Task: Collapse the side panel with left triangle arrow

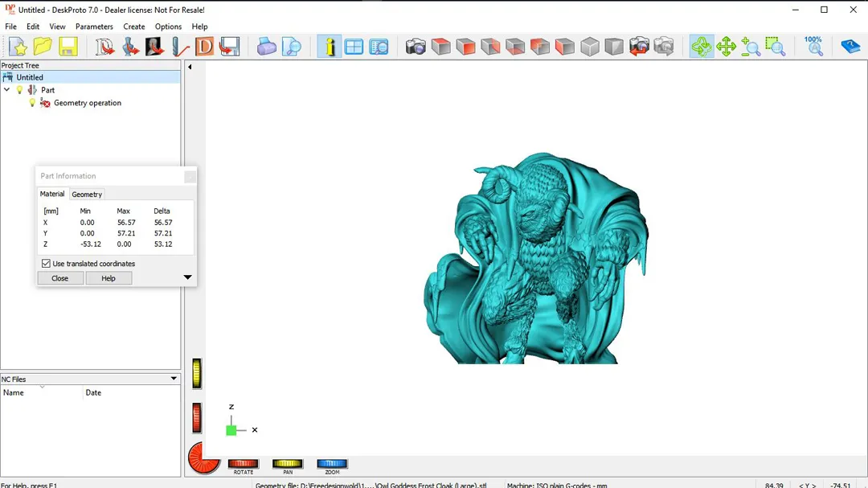Action: tap(190, 67)
